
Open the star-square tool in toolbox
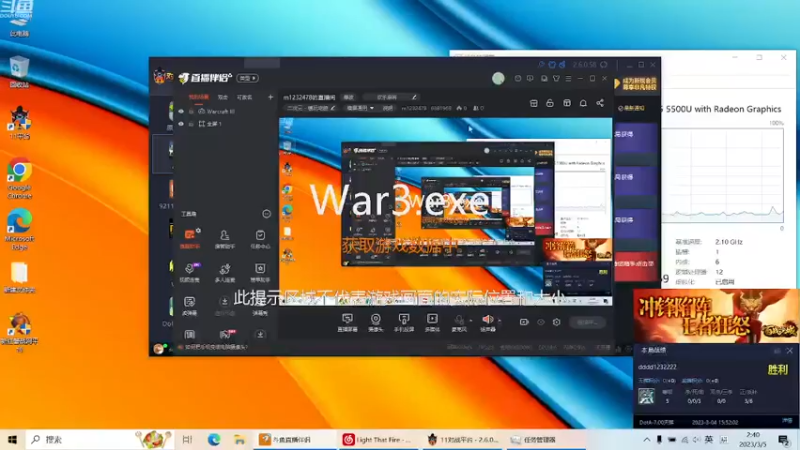coord(260,272)
